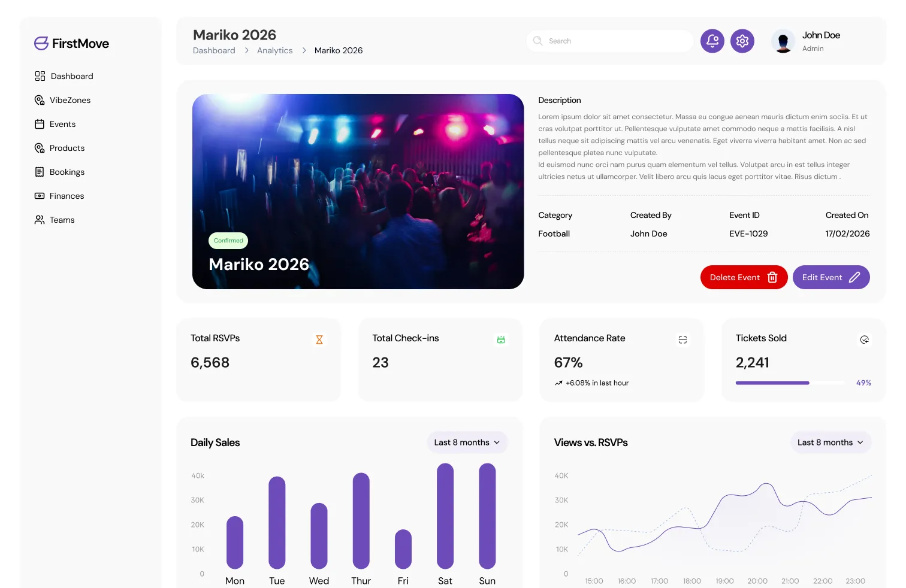Click the Event ID value EVE-1029
Screen dimensions: 906x588
click(x=748, y=234)
